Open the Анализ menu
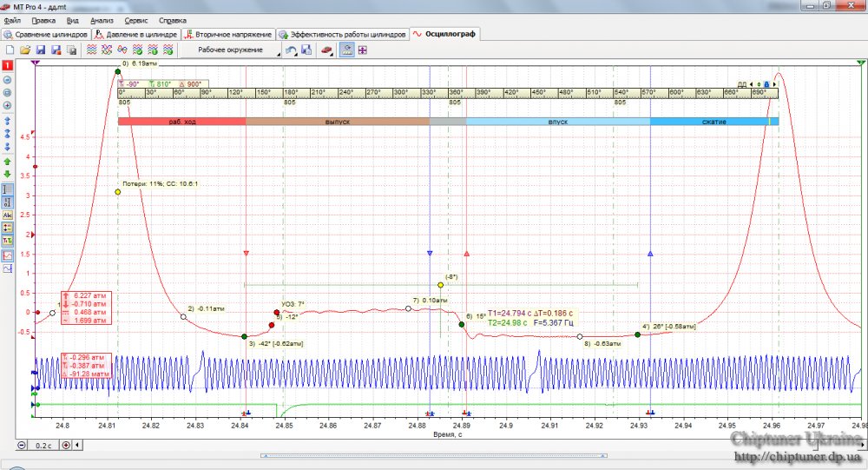868x470 pixels. (x=102, y=21)
